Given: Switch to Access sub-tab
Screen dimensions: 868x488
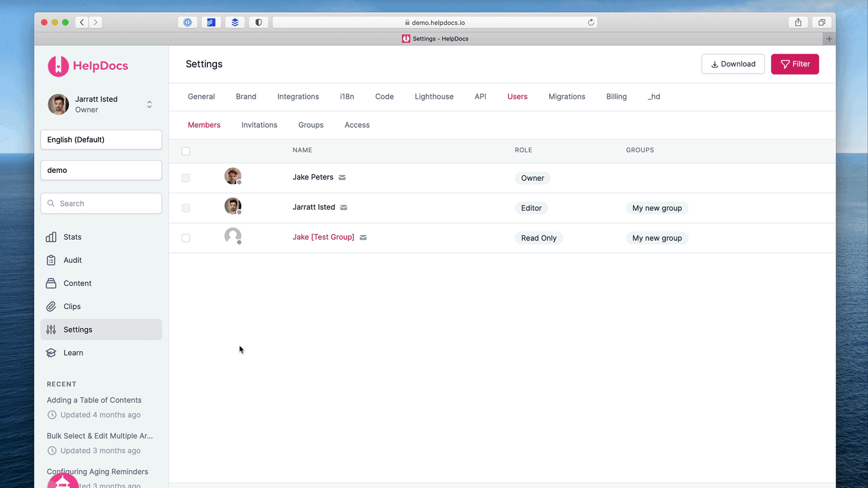Looking at the screenshot, I should click(x=357, y=125).
